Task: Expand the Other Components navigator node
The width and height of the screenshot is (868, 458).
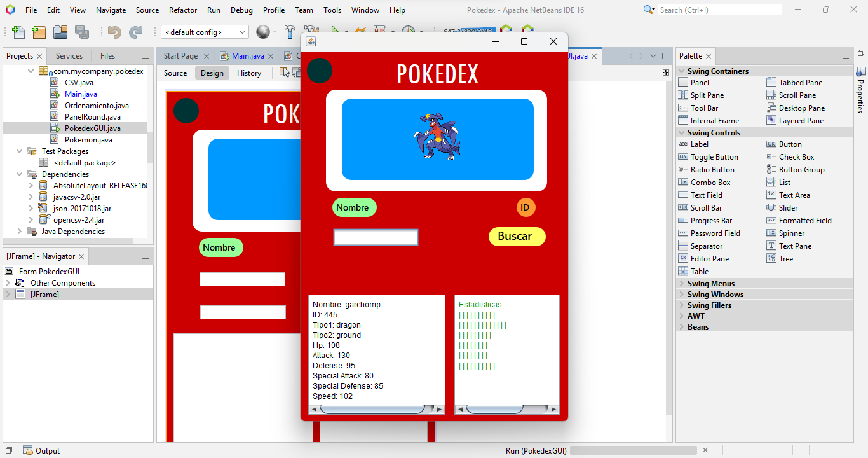Action: (x=8, y=283)
